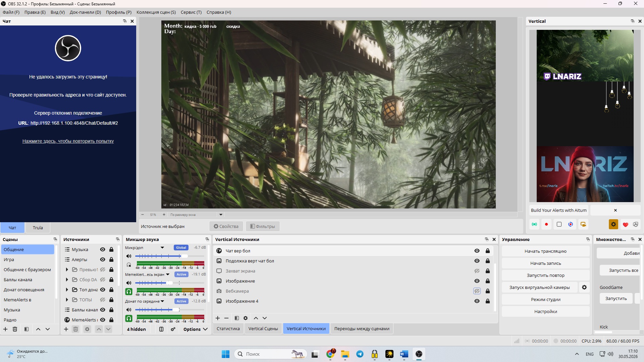Expand the Превью source group
This screenshot has height=362, width=644.
pos(67,269)
